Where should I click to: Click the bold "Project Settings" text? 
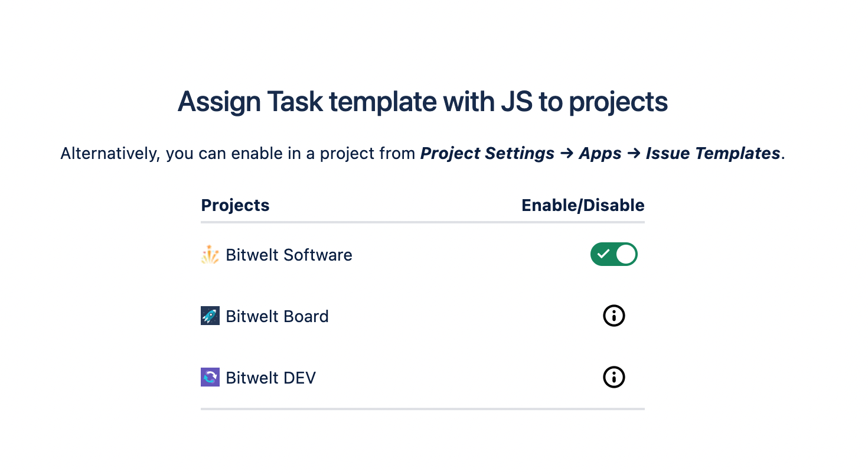pyautogui.click(x=487, y=154)
